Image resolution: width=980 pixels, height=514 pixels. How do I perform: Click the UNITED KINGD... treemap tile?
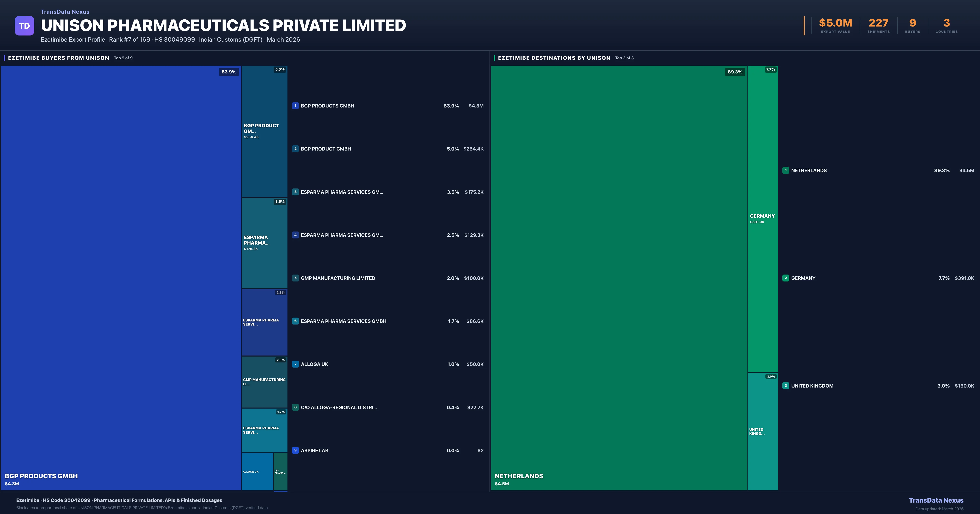762,432
